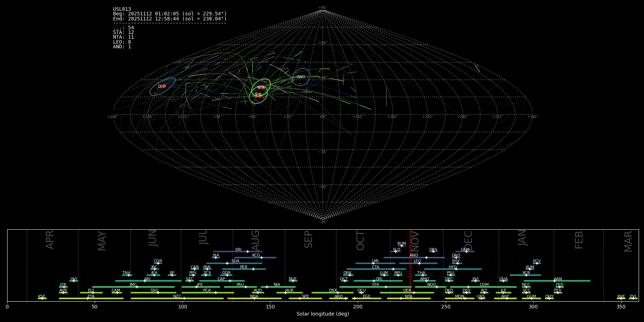Viewport: 644px width, 322px height.
Task: Select the End: 20251112 12:58:44 line
Action: pos(170,19)
